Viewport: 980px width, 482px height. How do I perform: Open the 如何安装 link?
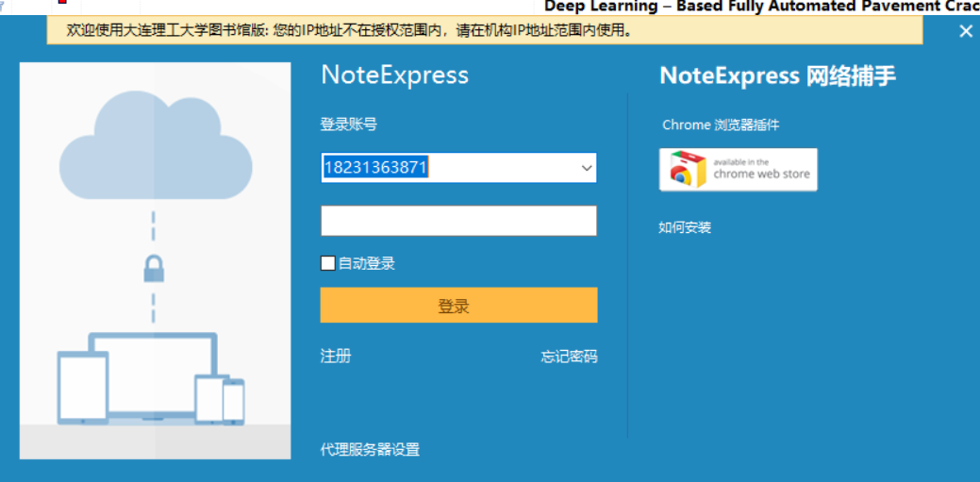(685, 227)
